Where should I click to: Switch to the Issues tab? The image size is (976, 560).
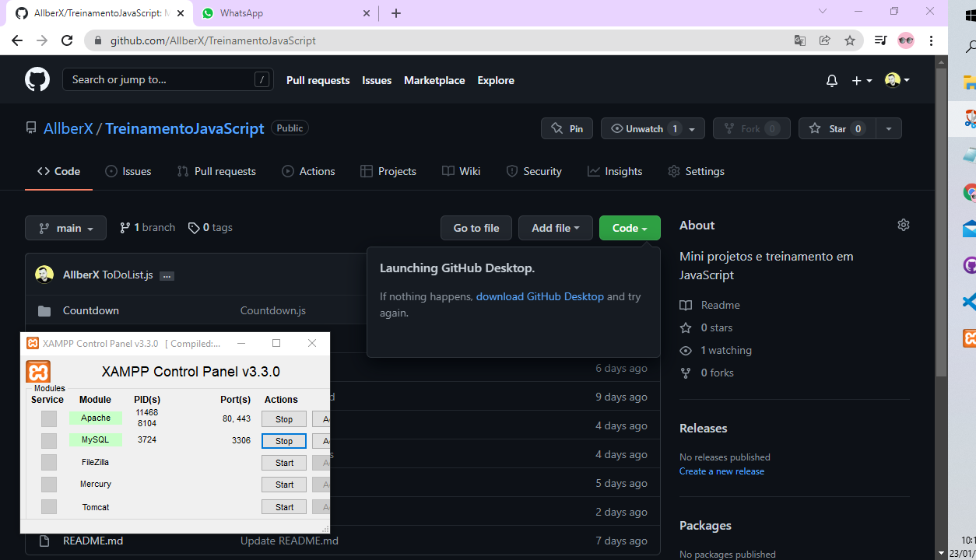pyautogui.click(x=128, y=171)
